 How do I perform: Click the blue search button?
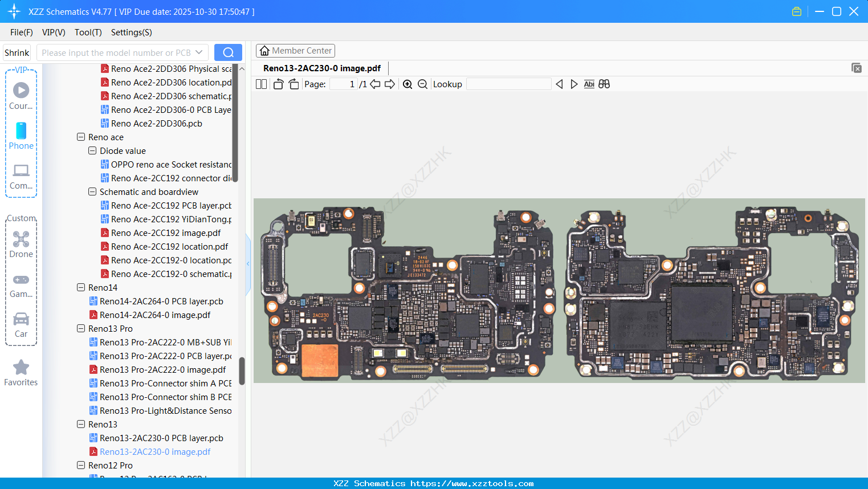point(228,52)
